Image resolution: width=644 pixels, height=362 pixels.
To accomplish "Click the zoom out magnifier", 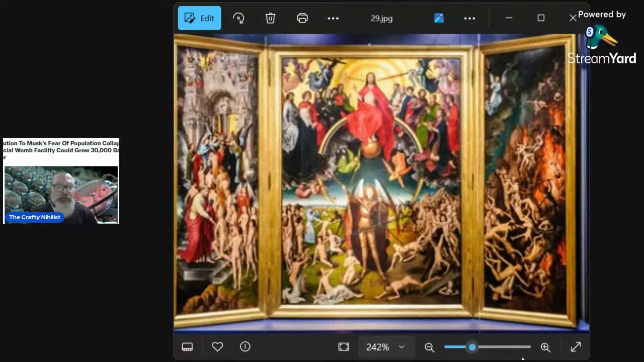I will tap(429, 347).
